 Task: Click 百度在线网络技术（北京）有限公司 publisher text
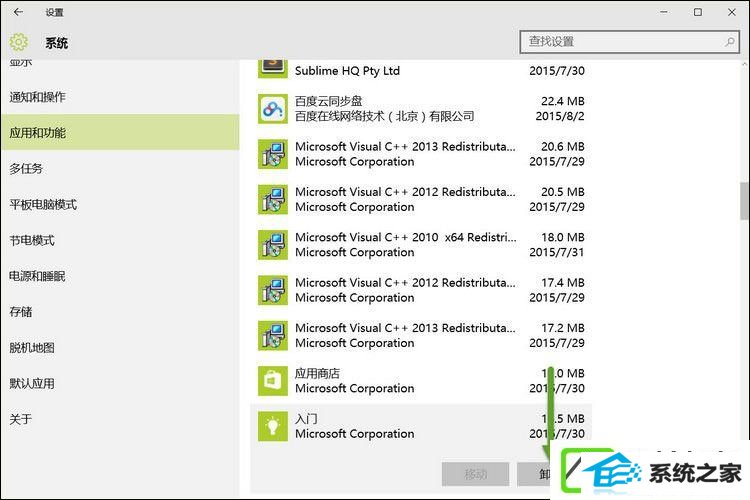coord(385,116)
